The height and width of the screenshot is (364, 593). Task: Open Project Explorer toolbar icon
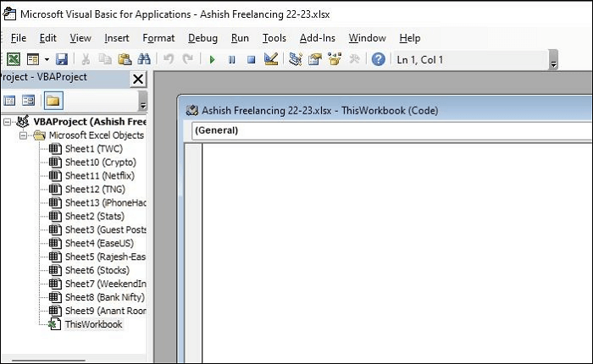296,59
